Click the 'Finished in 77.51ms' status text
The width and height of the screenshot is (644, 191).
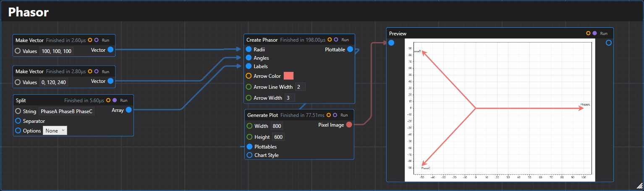click(302, 115)
